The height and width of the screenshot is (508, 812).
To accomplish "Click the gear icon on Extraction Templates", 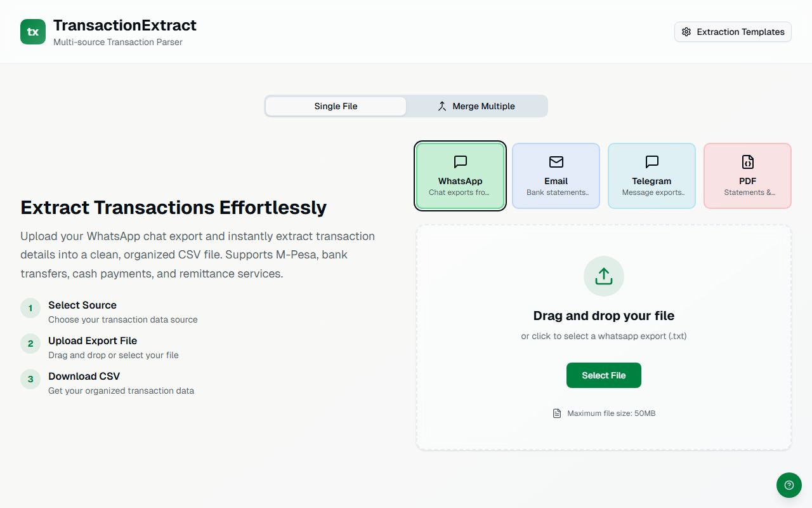I will (x=686, y=31).
